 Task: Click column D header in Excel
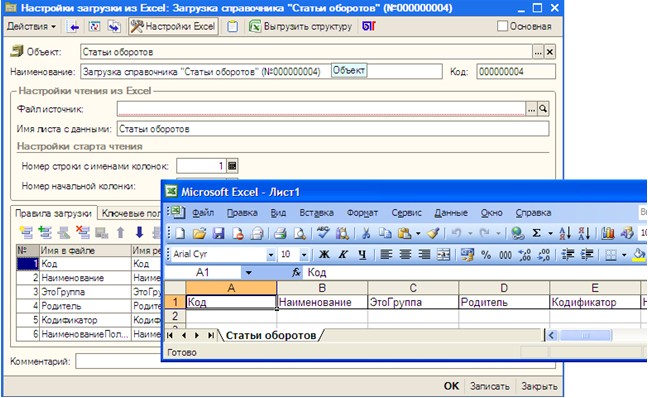504,288
